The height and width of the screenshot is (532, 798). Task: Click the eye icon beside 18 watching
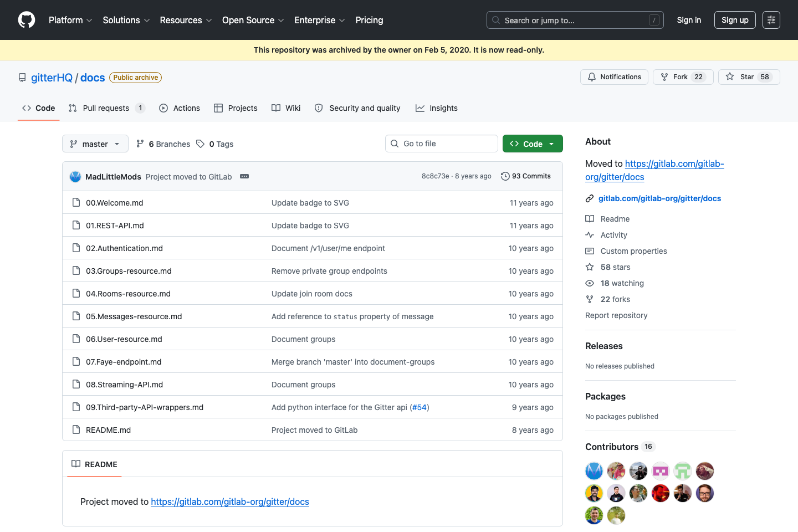(x=590, y=283)
